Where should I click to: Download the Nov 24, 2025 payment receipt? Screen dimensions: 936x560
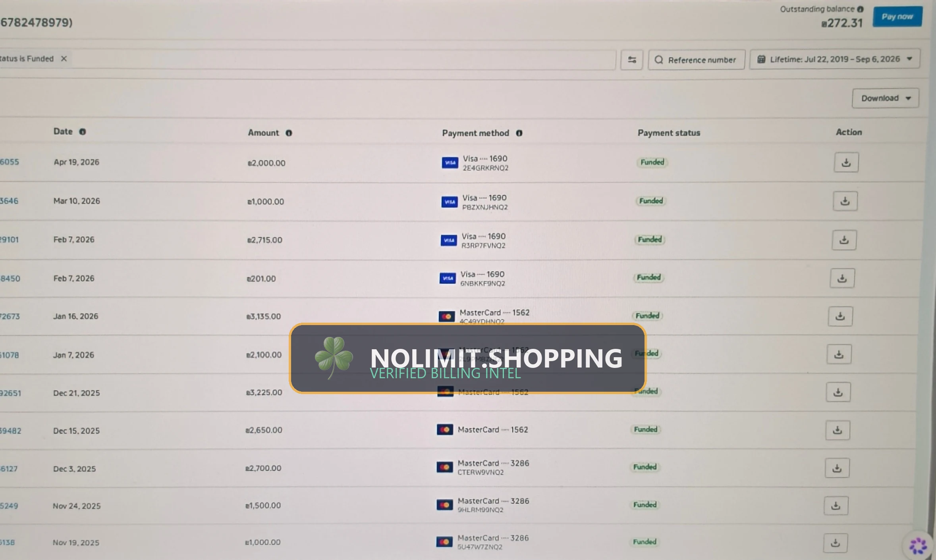coord(836,506)
